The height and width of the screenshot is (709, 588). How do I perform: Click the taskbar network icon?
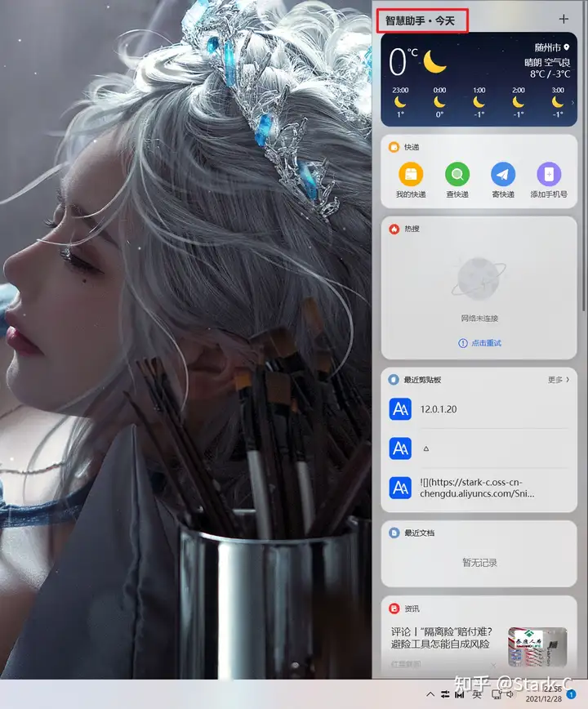497,694
